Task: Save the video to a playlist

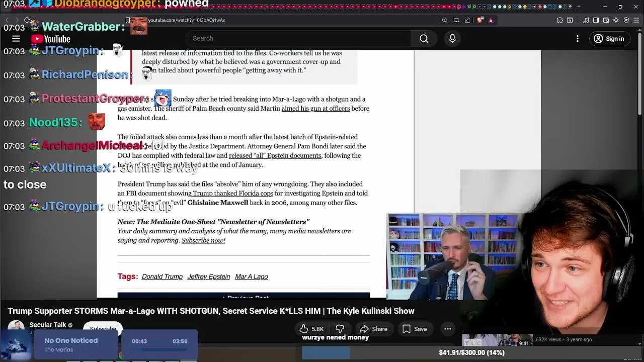Action: 415,329
